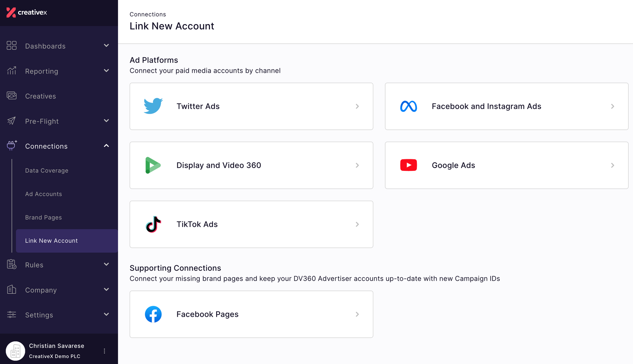Viewport: 633px width, 364px height.
Task: Click the Christian Savarese user name
Action: click(57, 346)
